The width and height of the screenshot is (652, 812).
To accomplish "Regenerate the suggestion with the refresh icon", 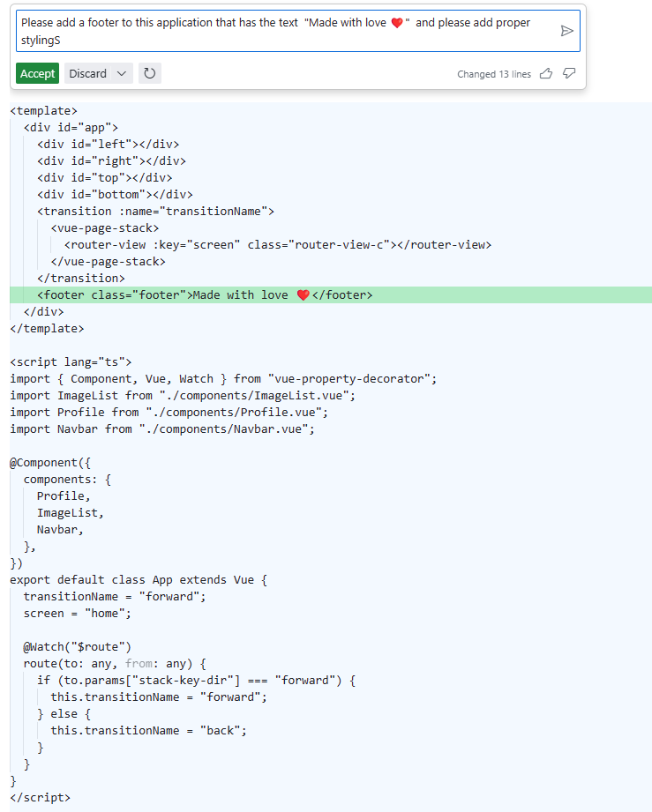I will click(149, 73).
